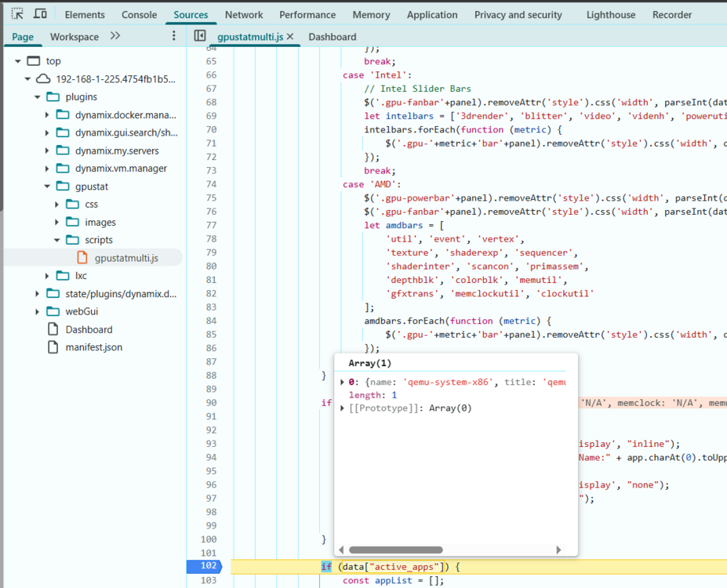Click the popup horizontal scrollbar thumb
727x588 pixels.
coord(396,550)
